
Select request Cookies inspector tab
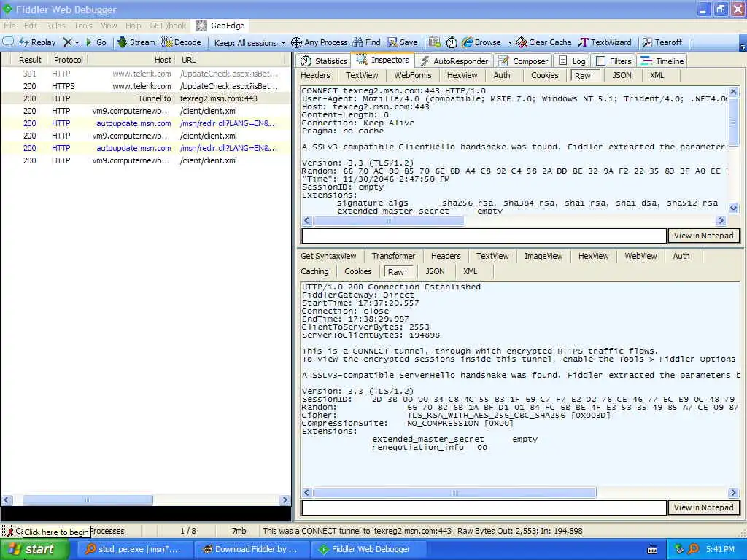pyautogui.click(x=544, y=75)
